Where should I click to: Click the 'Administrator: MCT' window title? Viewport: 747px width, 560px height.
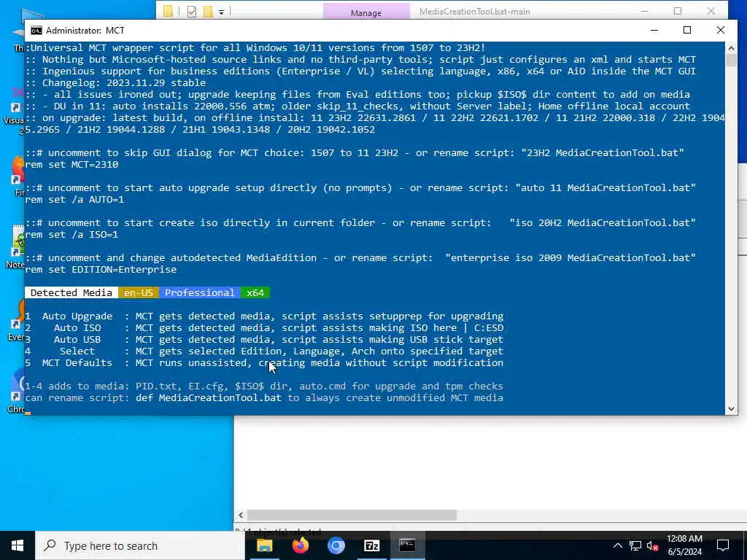(85, 31)
